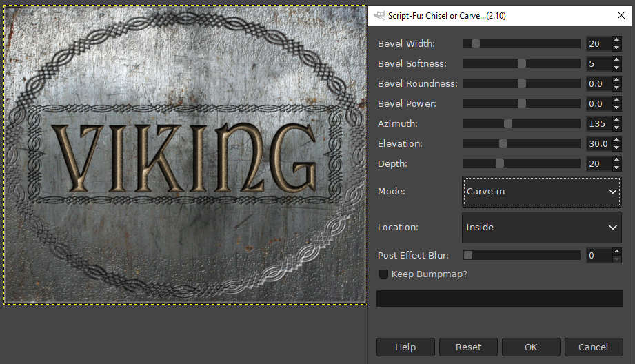
Task: Cancel the Chisel or Carve dialog
Action: click(x=593, y=347)
